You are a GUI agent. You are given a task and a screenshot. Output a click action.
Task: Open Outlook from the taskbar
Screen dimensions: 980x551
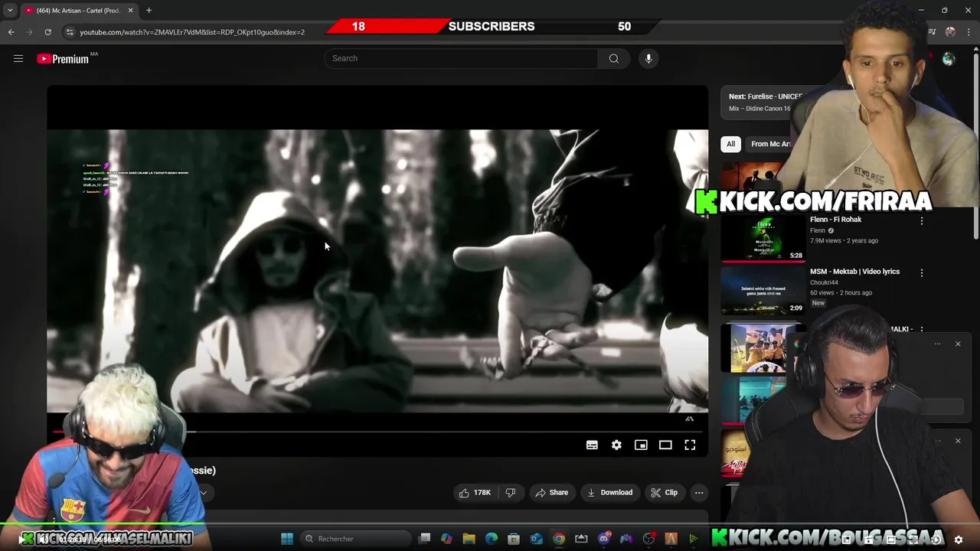pyautogui.click(x=537, y=539)
